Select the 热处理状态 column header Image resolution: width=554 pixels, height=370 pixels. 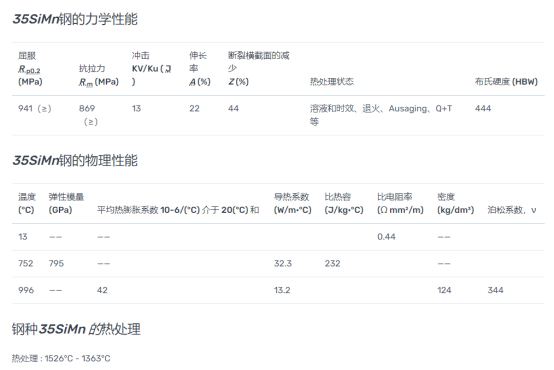point(331,82)
